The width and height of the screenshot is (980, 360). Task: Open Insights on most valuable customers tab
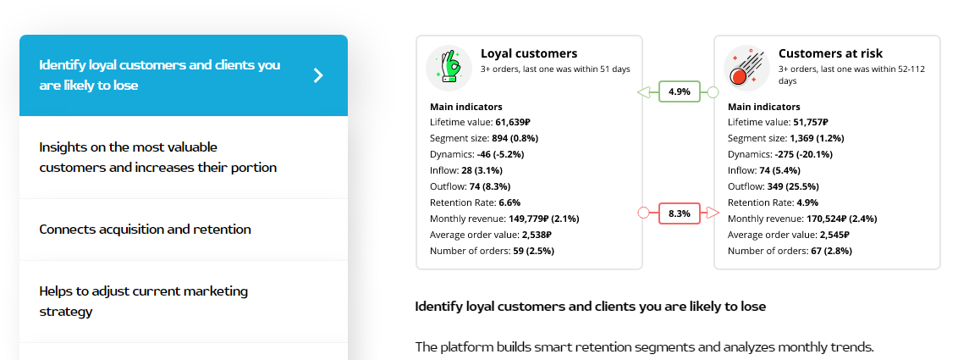pyautogui.click(x=157, y=158)
